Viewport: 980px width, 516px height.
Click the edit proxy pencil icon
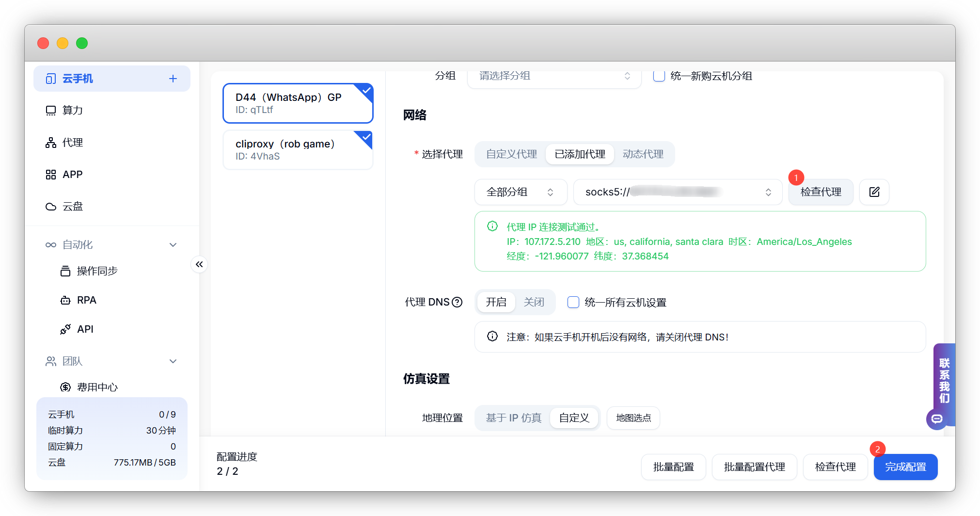tap(874, 192)
